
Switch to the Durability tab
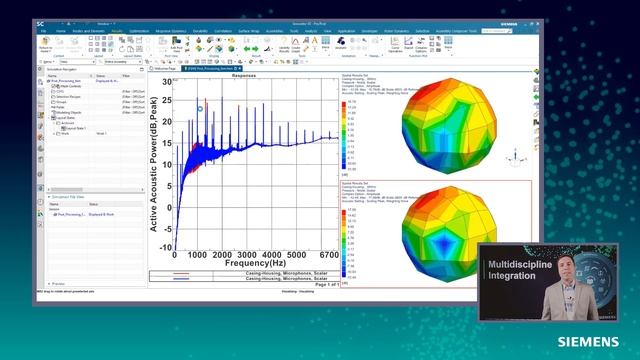pos(200,31)
